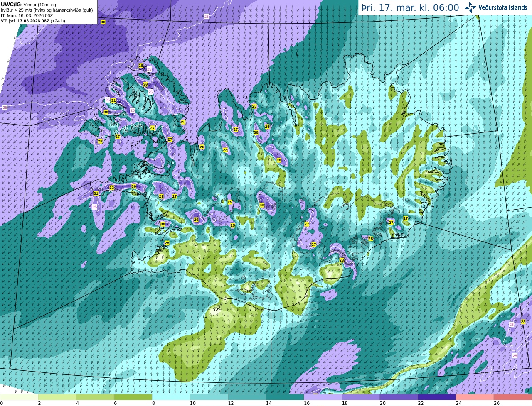
Task: Pick the above 26 m/s salmon red legend swatch
Action: coord(513,397)
